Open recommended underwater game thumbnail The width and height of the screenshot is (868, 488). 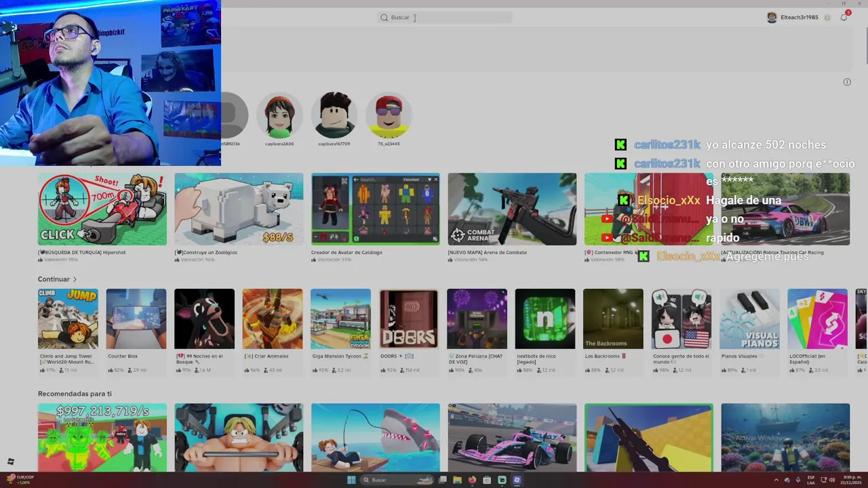point(785,438)
